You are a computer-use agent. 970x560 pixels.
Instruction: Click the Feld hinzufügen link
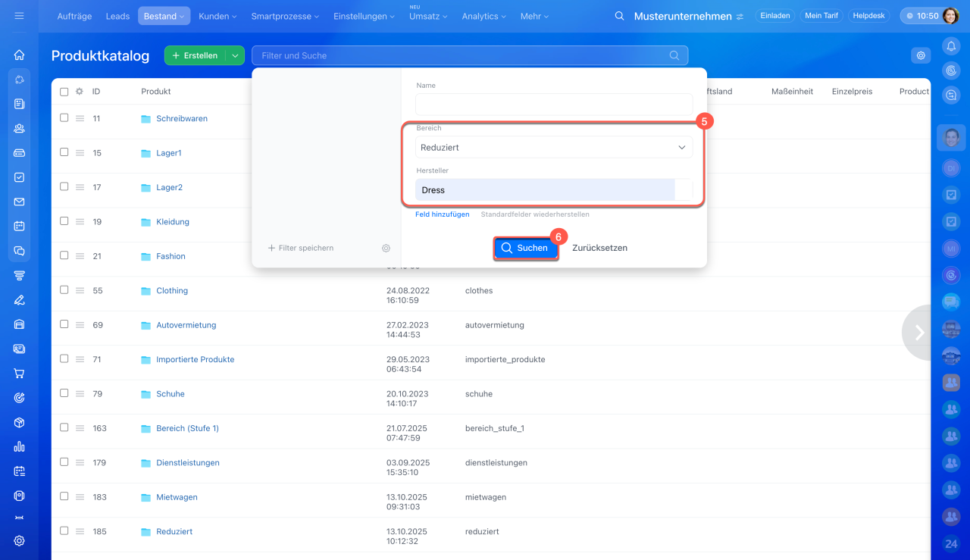click(x=443, y=214)
